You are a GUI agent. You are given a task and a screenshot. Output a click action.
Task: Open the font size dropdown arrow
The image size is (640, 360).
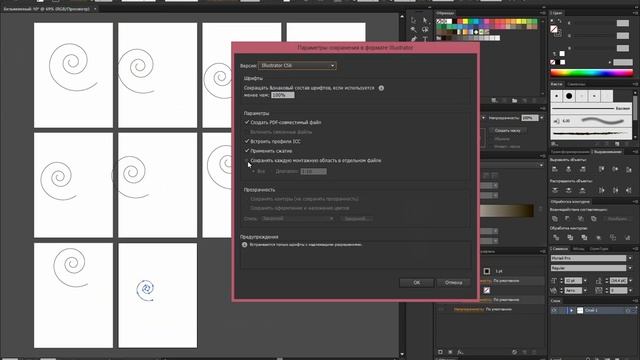click(x=585, y=281)
